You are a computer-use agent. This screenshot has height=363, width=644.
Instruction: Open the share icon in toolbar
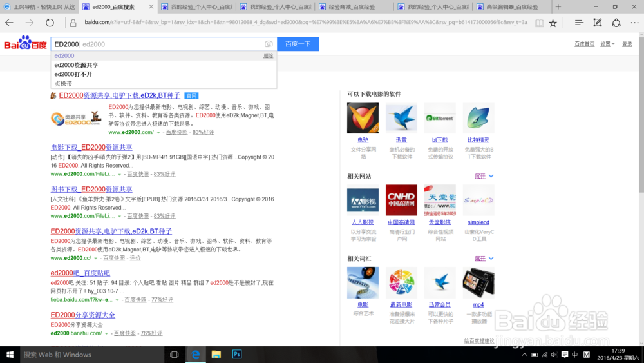tap(616, 23)
